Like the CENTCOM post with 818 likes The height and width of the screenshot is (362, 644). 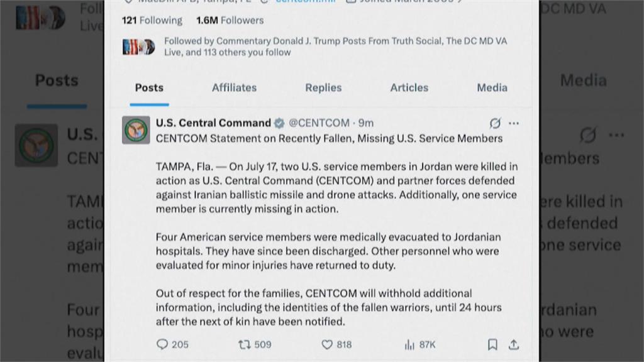(327, 345)
